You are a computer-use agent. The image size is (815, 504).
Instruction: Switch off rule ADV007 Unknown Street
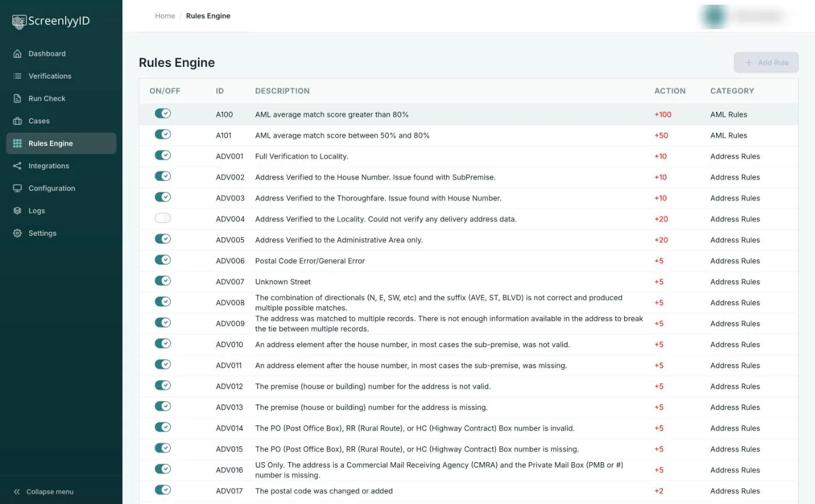162,281
